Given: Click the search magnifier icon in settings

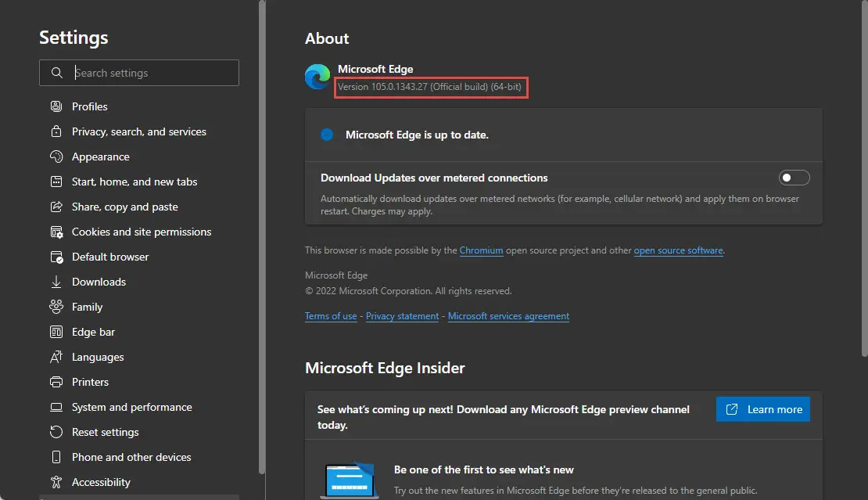Looking at the screenshot, I should [x=56, y=73].
